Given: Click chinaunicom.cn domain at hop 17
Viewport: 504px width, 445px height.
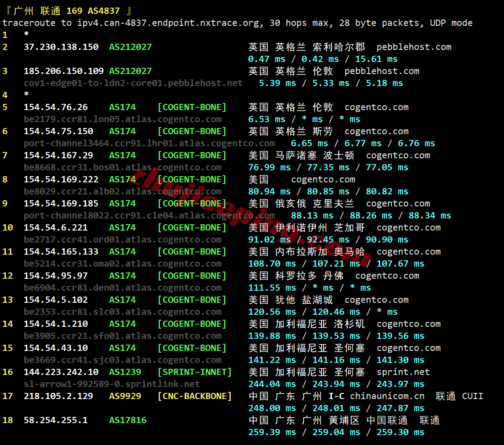Looking at the screenshot, I should pos(387,396).
